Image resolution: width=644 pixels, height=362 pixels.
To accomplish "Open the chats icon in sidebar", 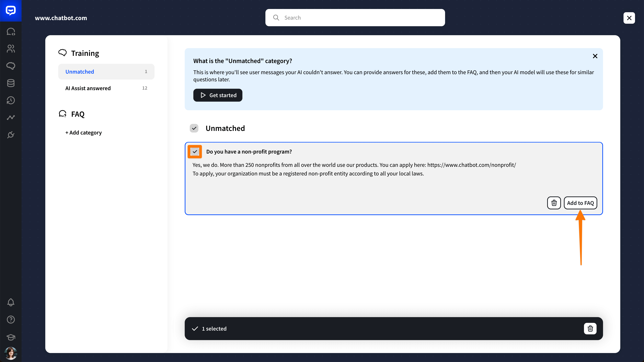I will [11, 32].
